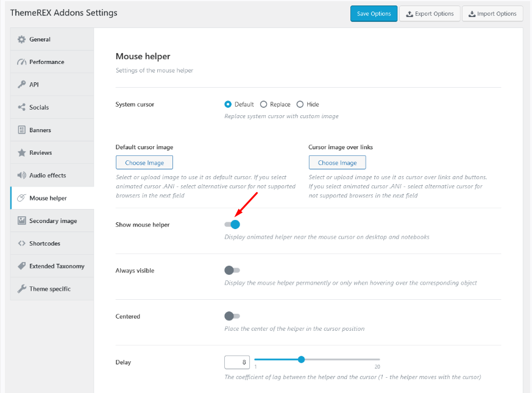Go to the Reviews tab
This screenshot has width=532, height=393.
click(52, 153)
